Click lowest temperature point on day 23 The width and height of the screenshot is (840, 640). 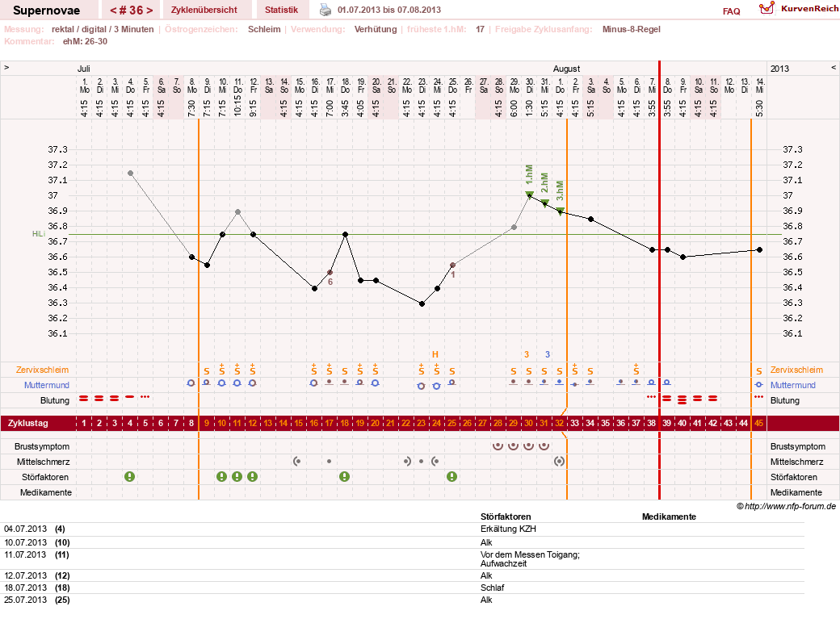tap(422, 304)
